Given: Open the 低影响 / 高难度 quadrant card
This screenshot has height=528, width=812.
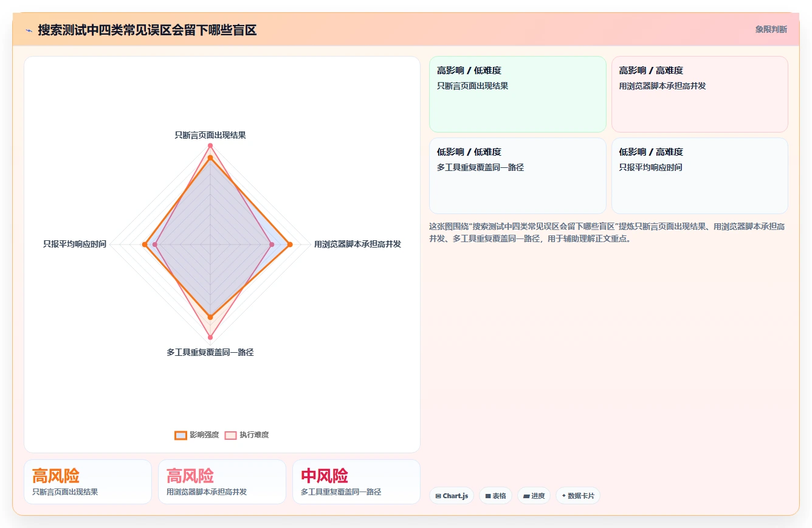Looking at the screenshot, I should point(700,176).
